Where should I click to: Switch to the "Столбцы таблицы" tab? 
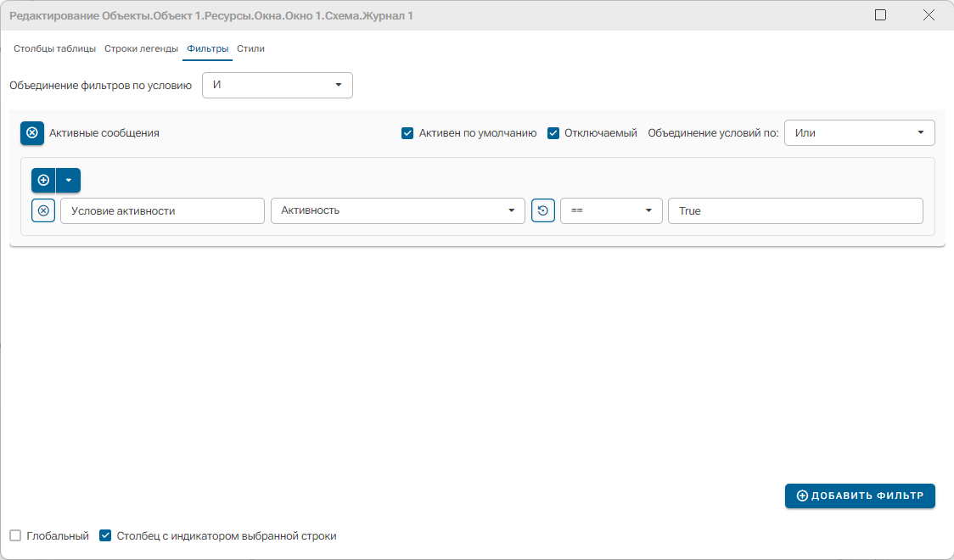point(55,48)
